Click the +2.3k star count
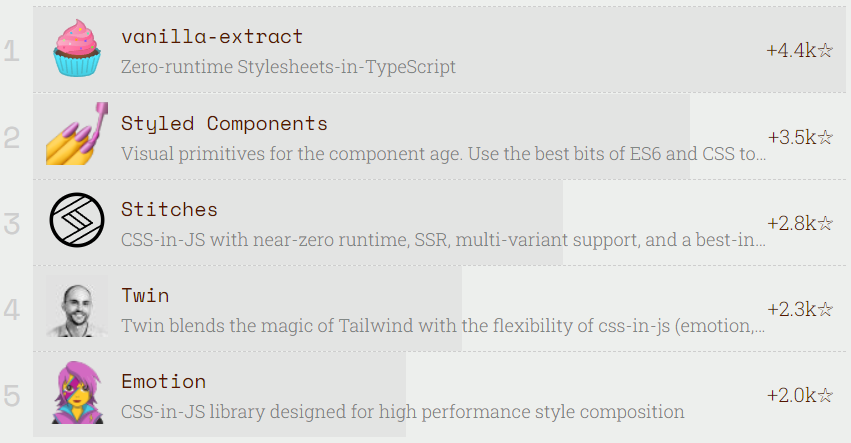 [800, 309]
